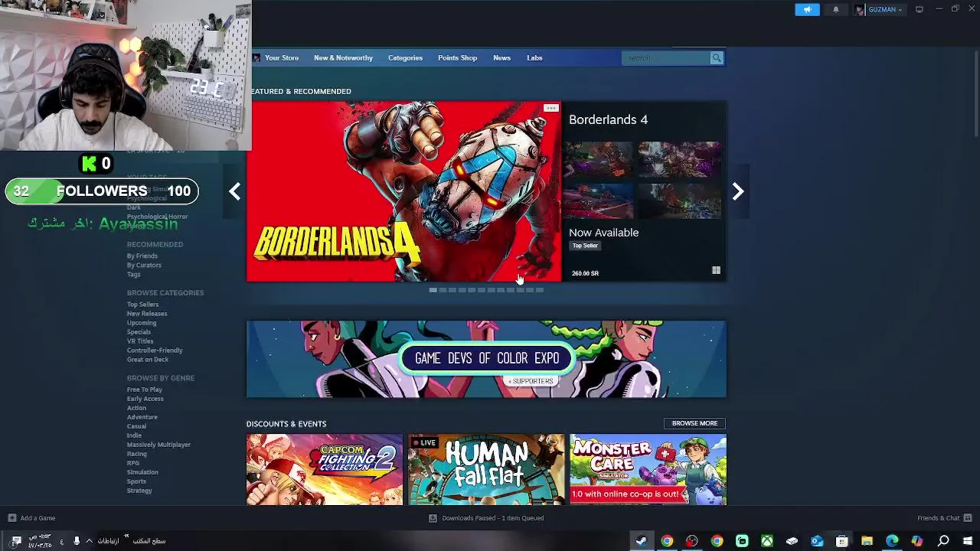Click the Windows platform icon on Borderlands card
Image resolution: width=980 pixels, height=551 pixels.
[x=716, y=270]
